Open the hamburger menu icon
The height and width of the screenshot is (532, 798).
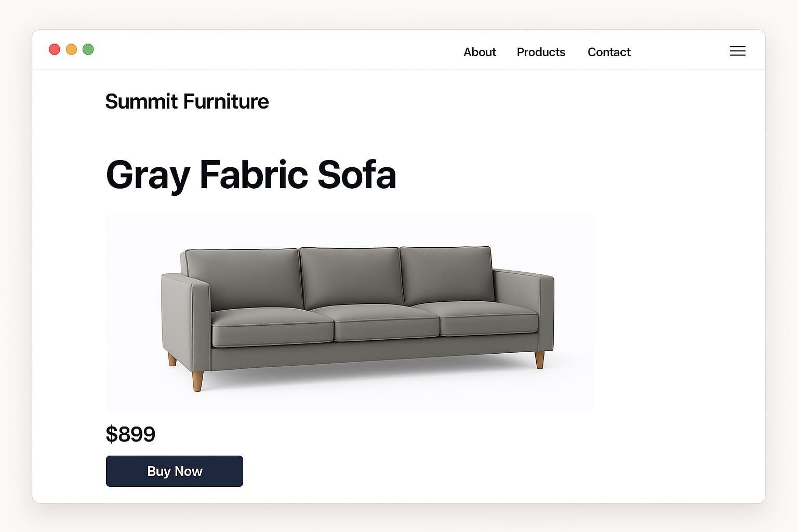pyautogui.click(x=737, y=51)
